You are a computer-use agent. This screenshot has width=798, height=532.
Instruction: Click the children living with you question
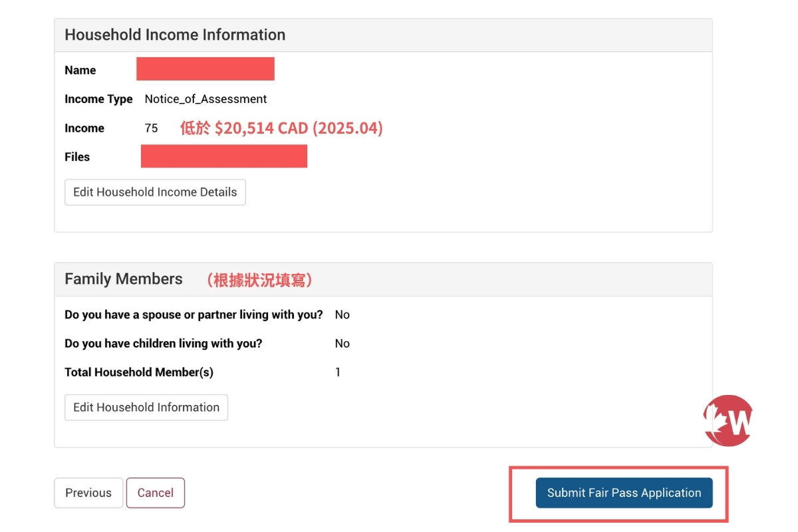coord(164,344)
